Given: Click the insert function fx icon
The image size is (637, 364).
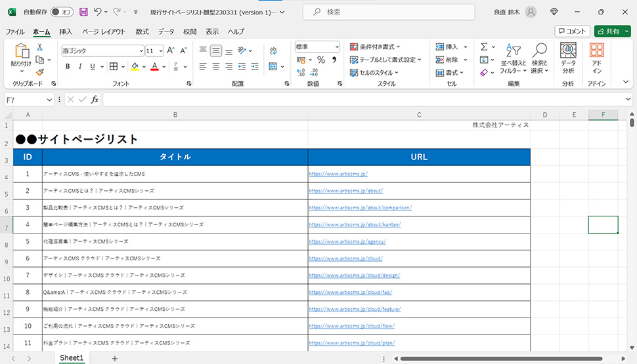Looking at the screenshot, I should (95, 100).
